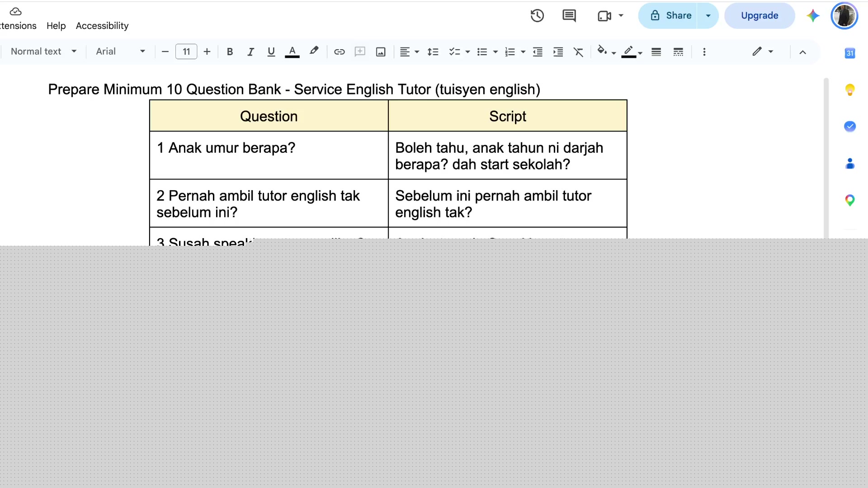Open the comments panel icon
Viewport: 868px width, 488px height.
point(569,16)
